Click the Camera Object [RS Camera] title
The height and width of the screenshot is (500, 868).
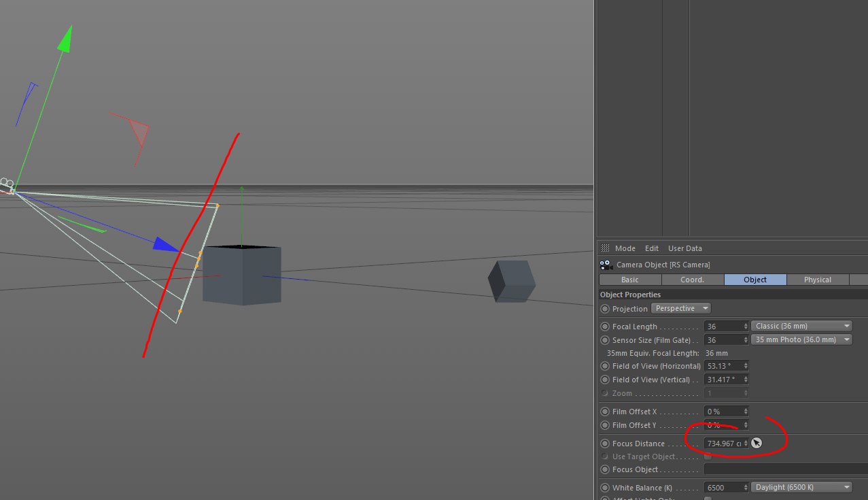coord(663,265)
